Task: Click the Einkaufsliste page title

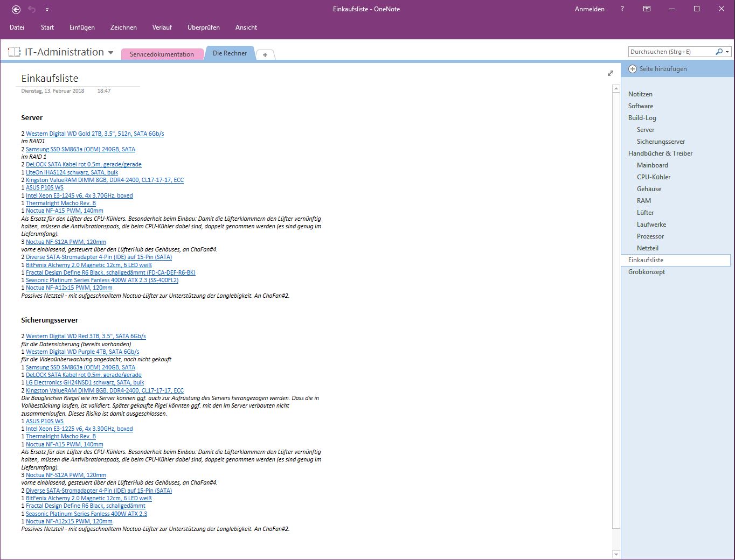Action: click(x=50, y=79)
